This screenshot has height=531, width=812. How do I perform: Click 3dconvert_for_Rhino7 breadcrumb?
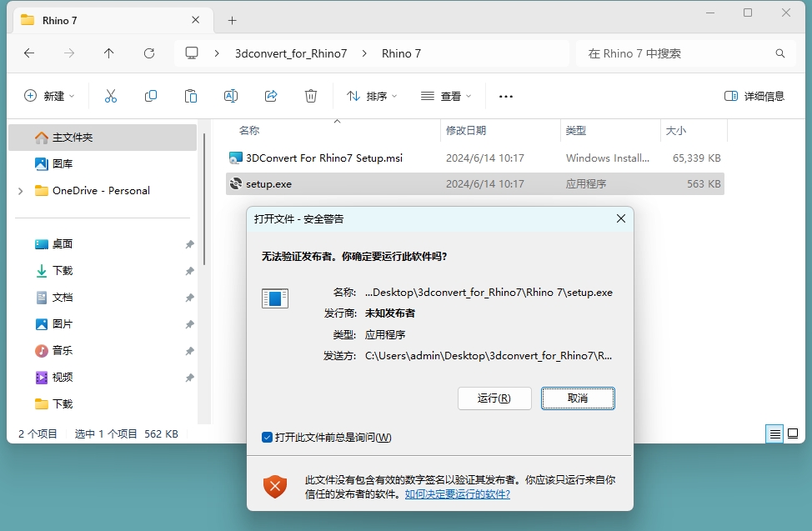(x=291, y=53)
